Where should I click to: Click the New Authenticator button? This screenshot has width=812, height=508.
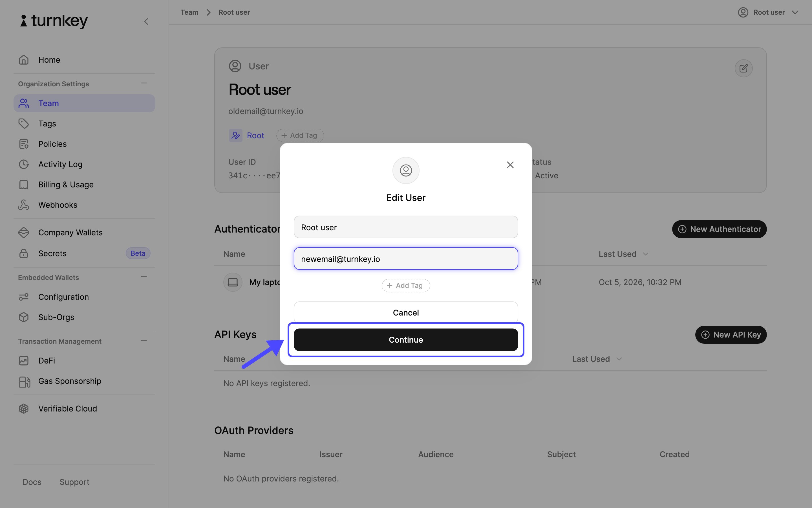719,229
